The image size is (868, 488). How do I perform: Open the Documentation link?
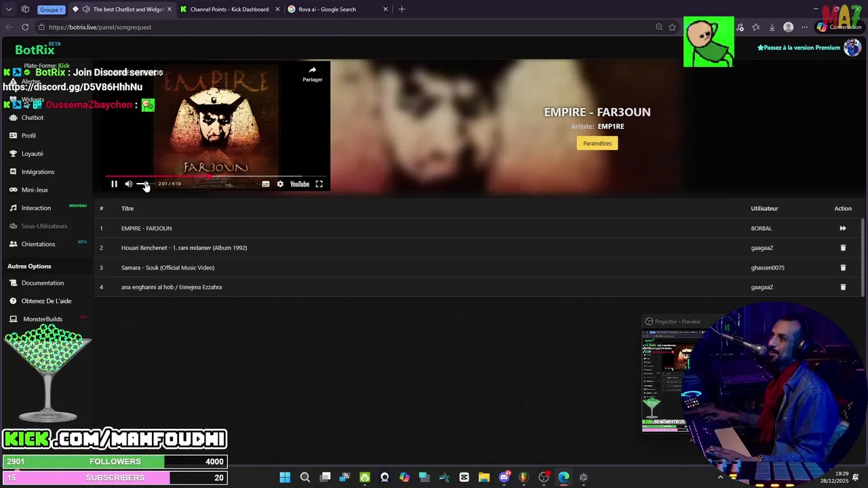coord(42,283)
